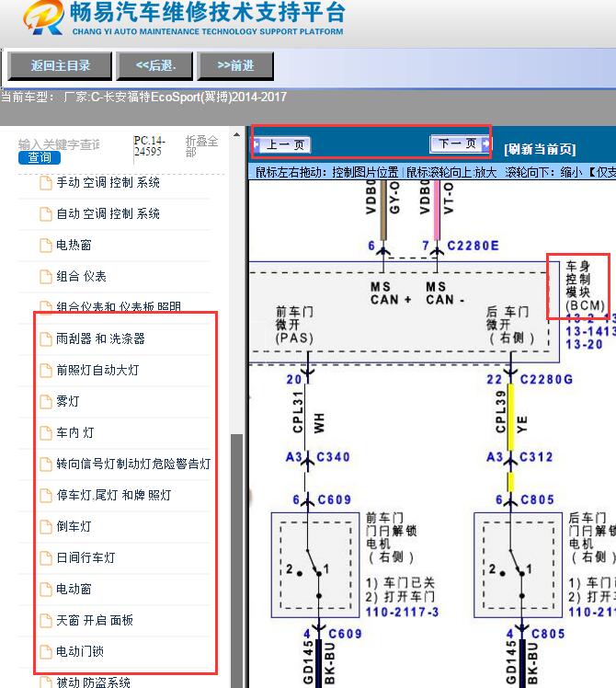Open 转向信号灯制动灯危险警告灯 item

(x=133, y=464)
